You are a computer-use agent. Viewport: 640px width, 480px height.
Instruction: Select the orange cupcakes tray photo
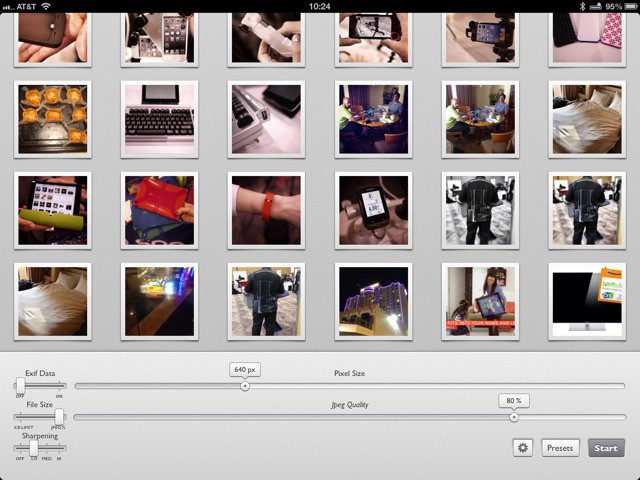52,119
